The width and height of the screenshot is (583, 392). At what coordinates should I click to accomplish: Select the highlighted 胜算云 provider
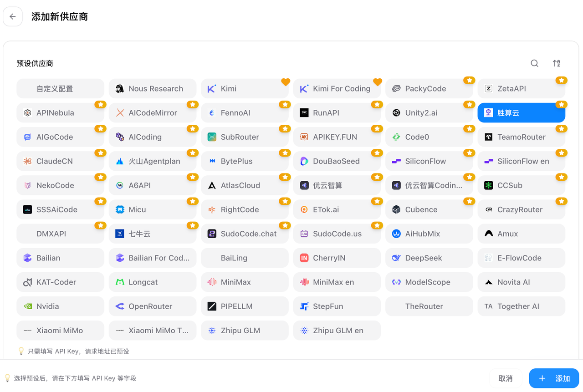[x=522, y=113]
